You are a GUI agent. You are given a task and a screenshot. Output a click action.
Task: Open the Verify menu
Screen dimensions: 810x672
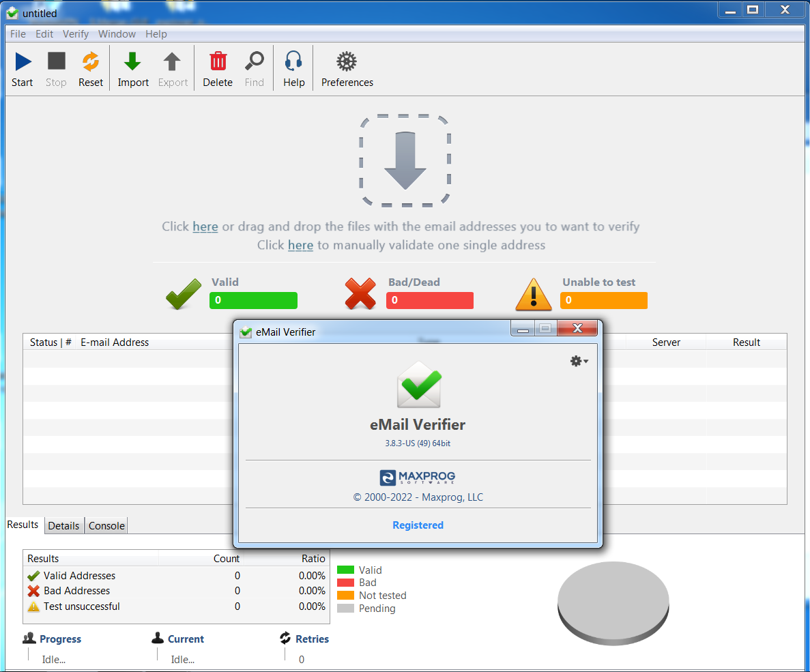click(76, 34)
